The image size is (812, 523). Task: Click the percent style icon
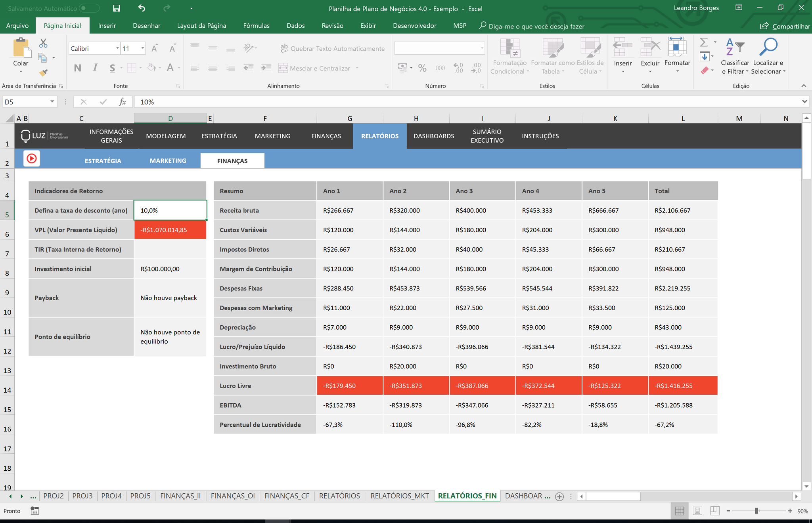(x=422, y=68)
